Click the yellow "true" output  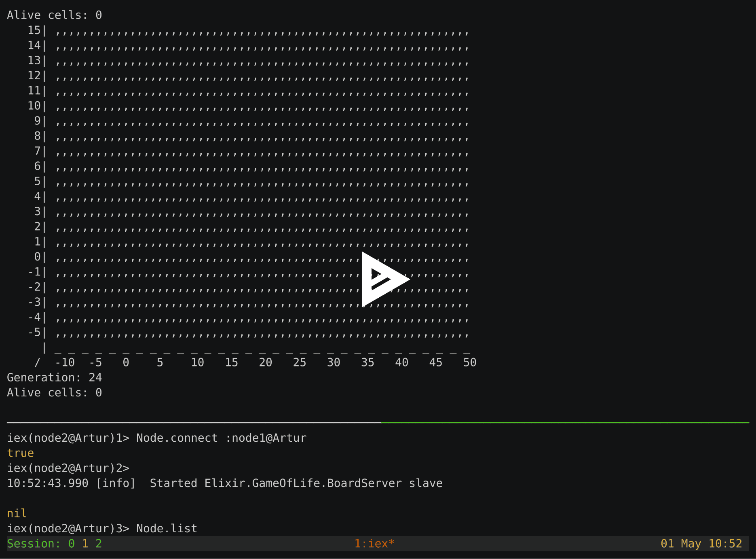point(20,453)
